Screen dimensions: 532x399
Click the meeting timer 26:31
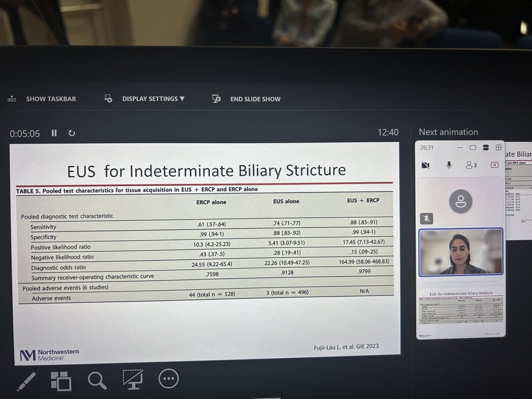pyautogui.click(x=427, y=148)
